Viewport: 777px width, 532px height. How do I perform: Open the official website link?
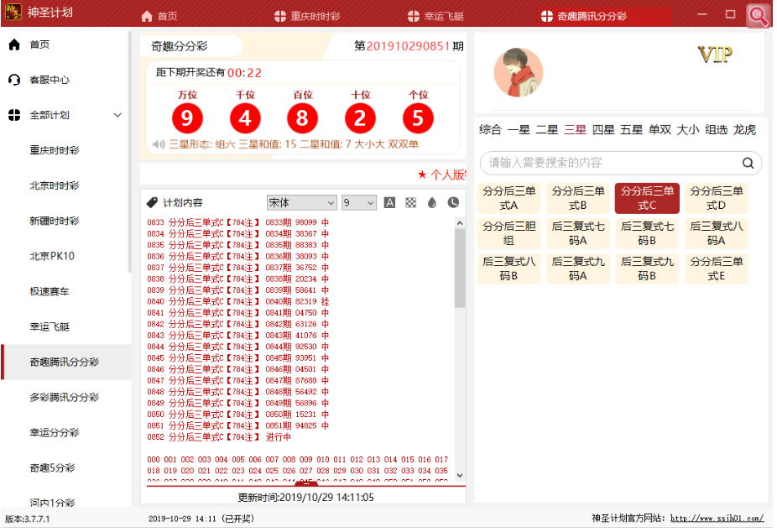point(717,519)
